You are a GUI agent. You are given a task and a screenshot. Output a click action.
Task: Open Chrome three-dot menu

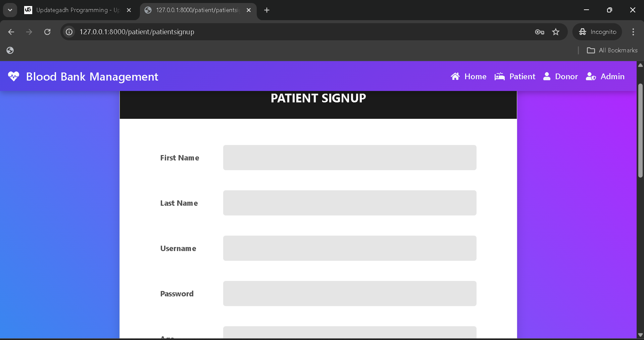(633, 32)
